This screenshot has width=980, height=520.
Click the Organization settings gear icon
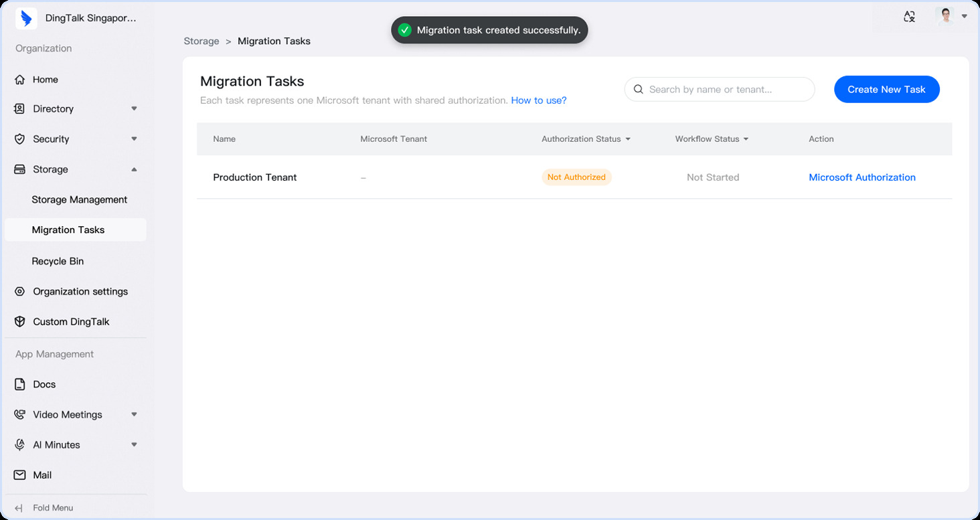pyautogui.click(x=20, y=292)
